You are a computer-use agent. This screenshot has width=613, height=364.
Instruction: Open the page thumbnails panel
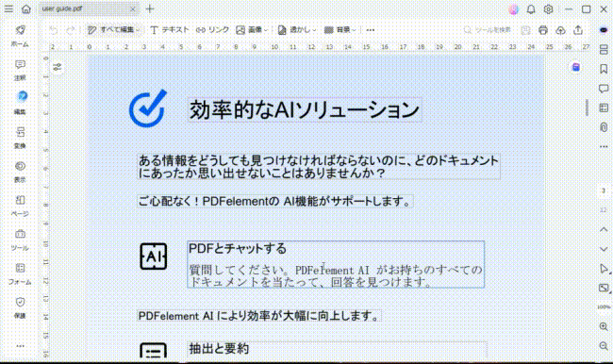pyautogui.click(x=604, y=49)
